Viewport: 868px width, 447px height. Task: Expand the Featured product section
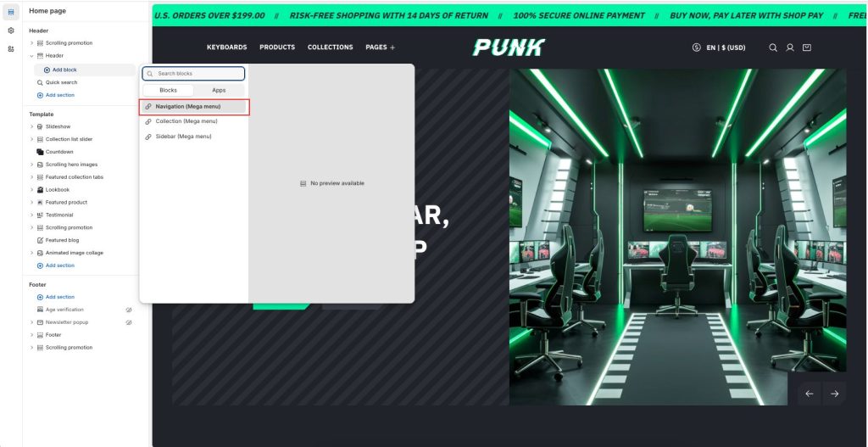pyautogui.click(x=31, y=203)
